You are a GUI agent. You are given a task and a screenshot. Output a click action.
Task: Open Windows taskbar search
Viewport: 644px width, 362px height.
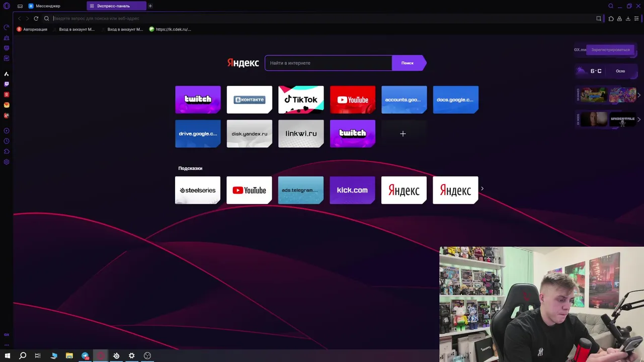(23, 355)
